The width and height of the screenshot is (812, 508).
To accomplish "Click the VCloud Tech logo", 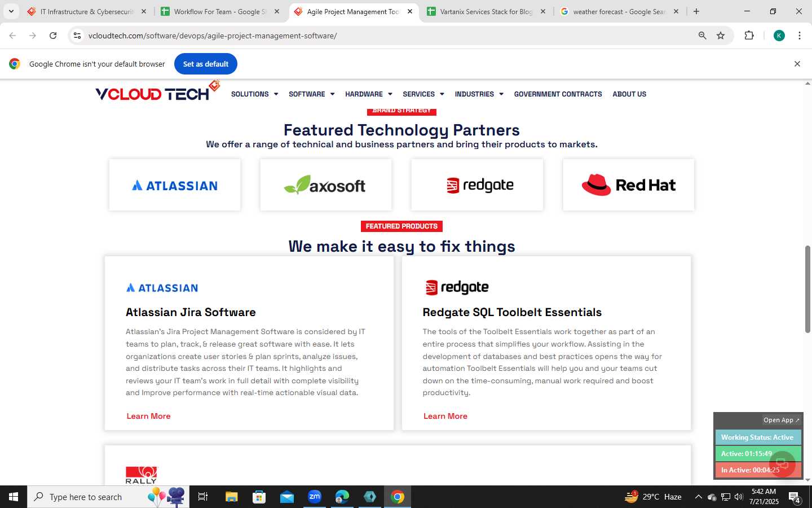I will 157,92.
